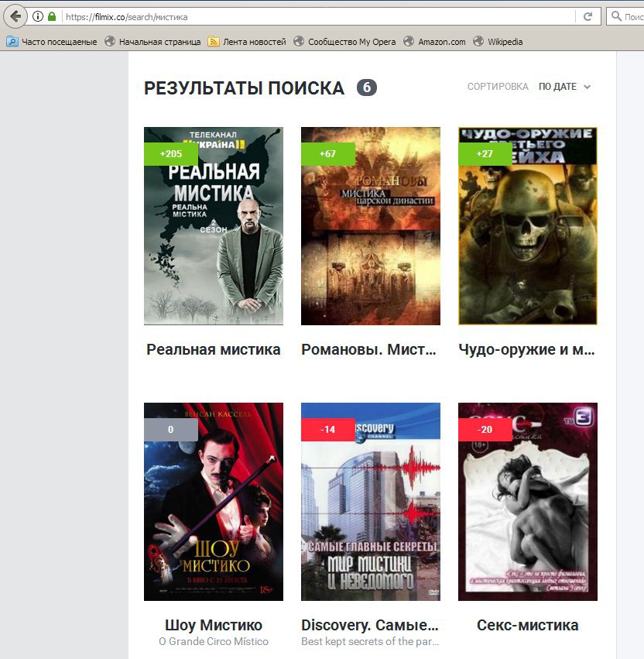
Task: Focus the browser search field
Action: (x=625, y=17)
